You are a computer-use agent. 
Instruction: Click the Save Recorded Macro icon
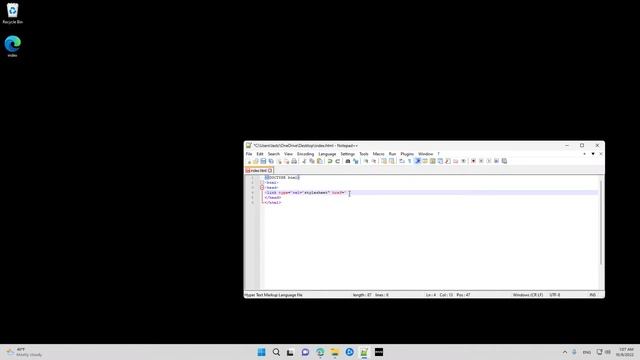click(x=504, y=161)
